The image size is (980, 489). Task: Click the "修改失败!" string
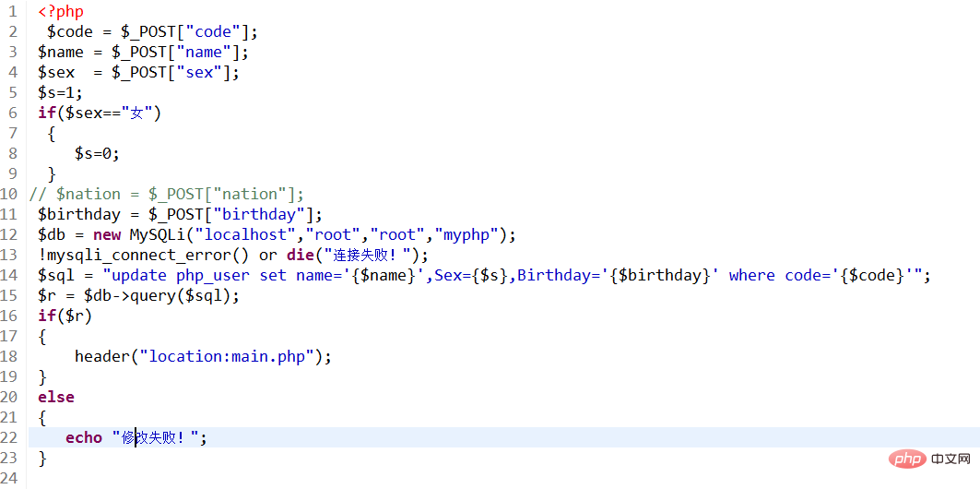click(156, 437)
